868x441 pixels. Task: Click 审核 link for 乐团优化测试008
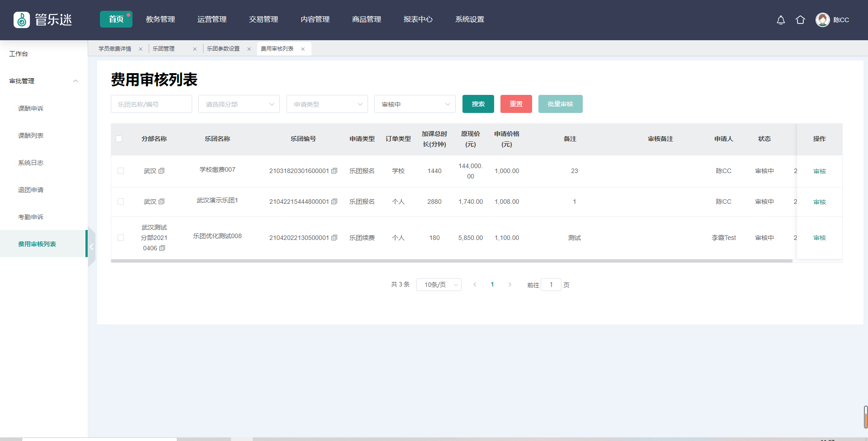pyautogui.click(x=819, y=238)
